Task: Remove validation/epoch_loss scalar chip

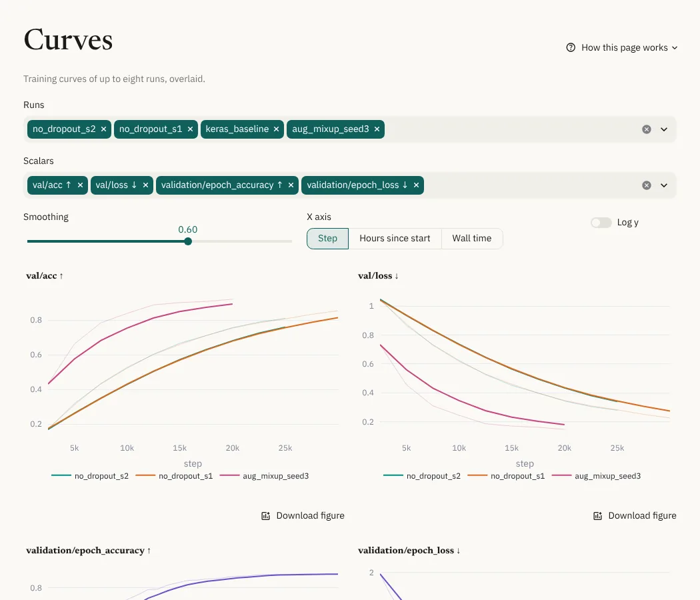Action: click(416, 185)
